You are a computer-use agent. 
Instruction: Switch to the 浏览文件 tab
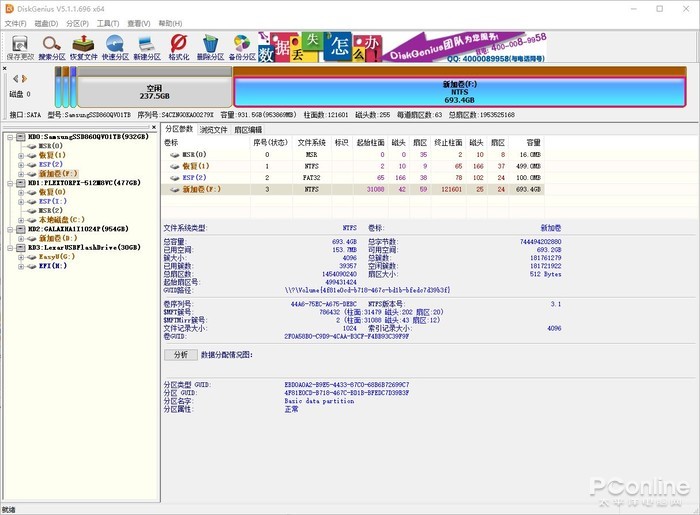click(x=213, y=129)
